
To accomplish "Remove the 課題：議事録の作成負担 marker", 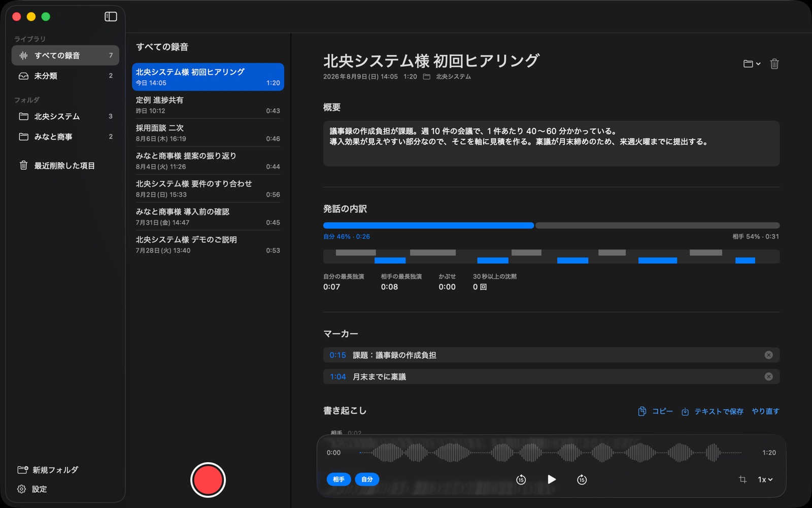I will coord(769,355).
